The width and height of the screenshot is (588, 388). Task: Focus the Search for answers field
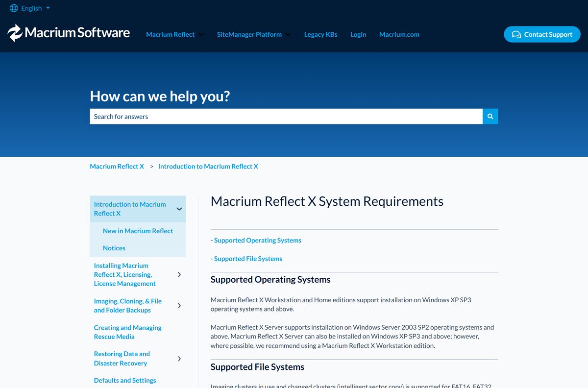click(286, 117)
